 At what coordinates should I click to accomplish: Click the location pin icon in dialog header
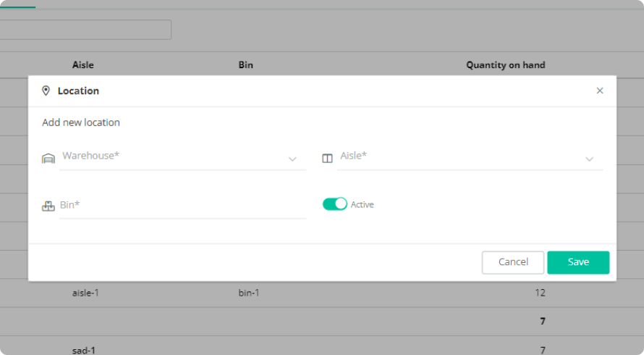(46, 91)
